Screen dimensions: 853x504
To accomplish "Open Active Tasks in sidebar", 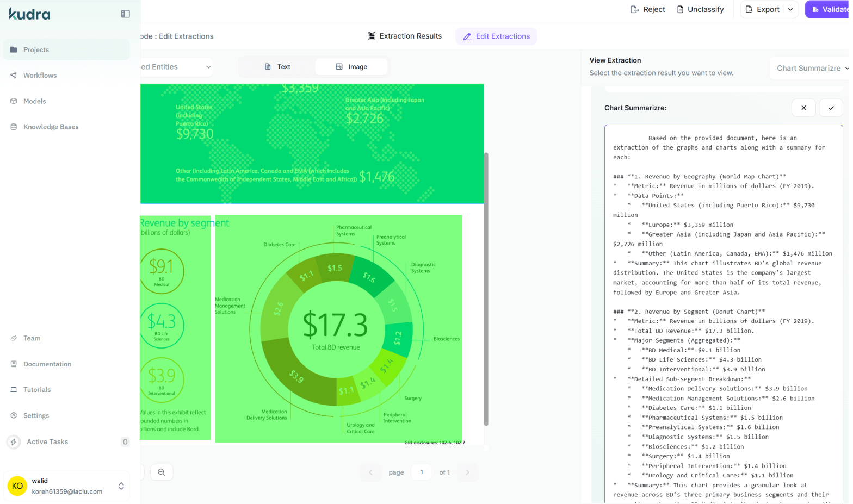I will pos(66,442).
